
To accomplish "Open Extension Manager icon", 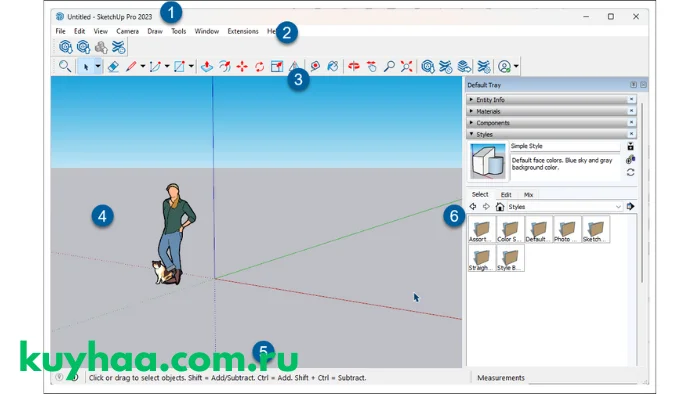I will point(483,66).
